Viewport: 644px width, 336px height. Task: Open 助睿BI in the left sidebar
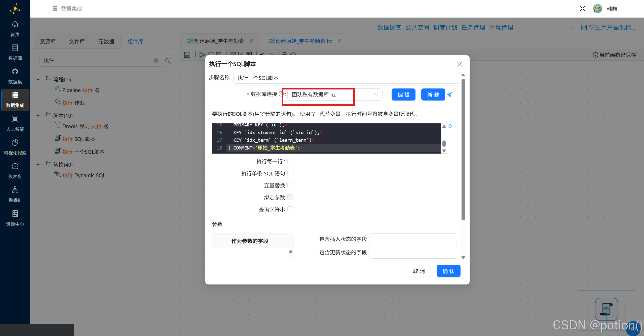15,194
